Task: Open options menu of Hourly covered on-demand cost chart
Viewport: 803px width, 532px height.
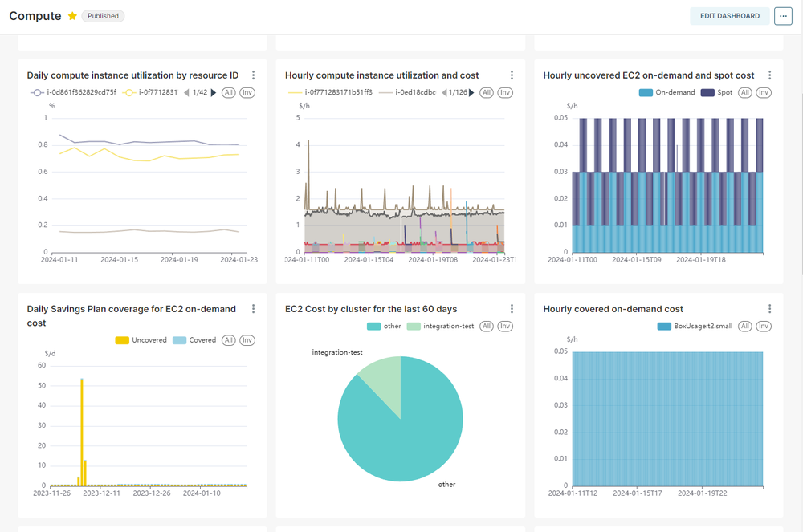Action: pos(770,309)
